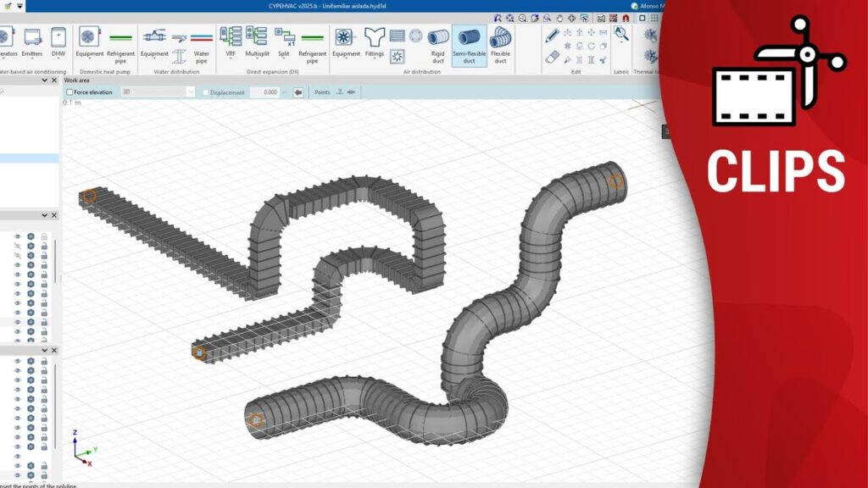Select the Semi-flexible duct tool

pyautogui.click(x=469, y=44)
